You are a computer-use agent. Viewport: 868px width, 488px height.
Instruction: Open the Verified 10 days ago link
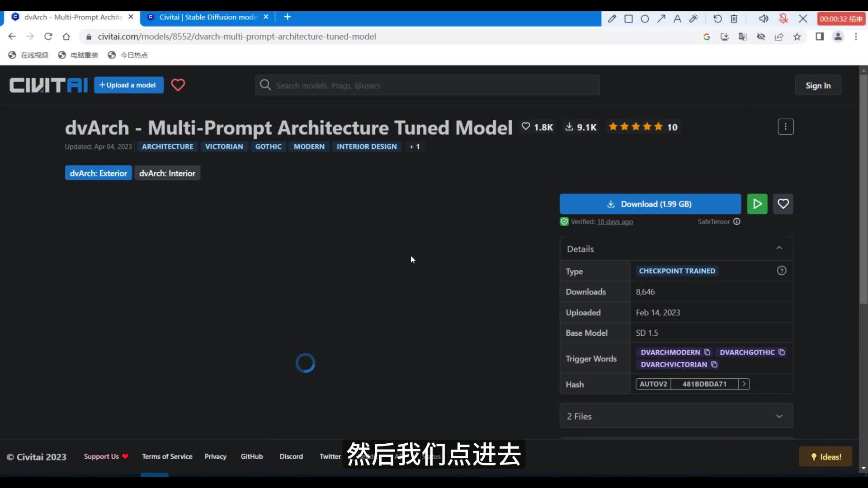click(614, 222)
